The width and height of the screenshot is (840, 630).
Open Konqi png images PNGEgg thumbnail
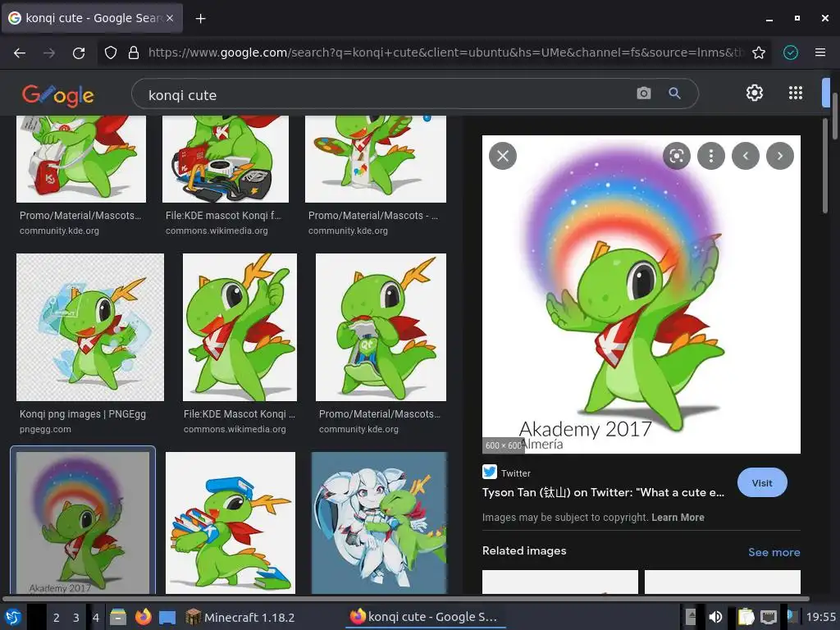click(x=90, y=327)
